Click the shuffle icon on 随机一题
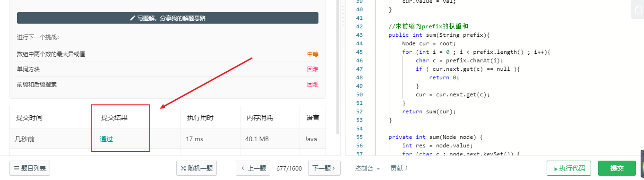The width and height of the screenshot is (644, 180). (184, 168)
